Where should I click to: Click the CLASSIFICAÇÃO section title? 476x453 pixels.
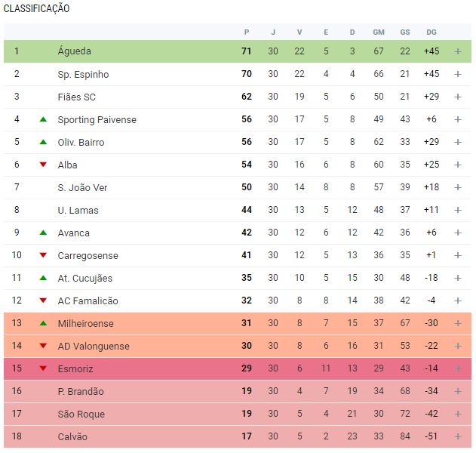[37, 8]
